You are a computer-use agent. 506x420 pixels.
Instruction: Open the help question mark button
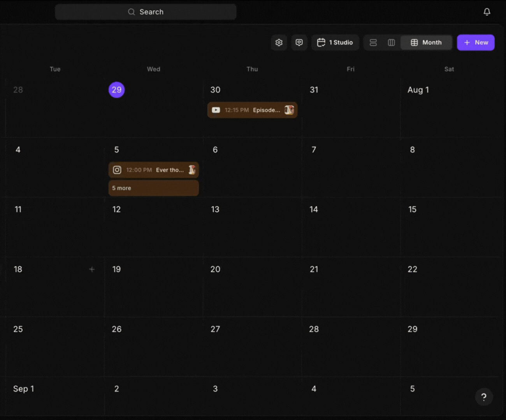tap(484, 397)
